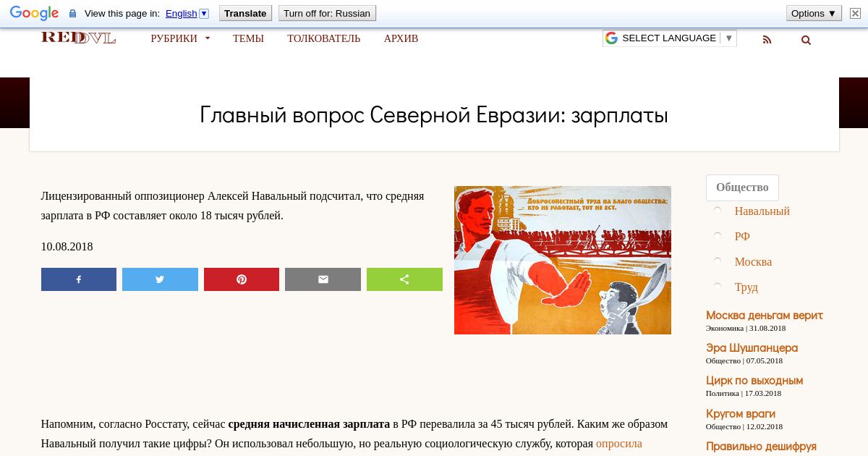This screenshot has width=868, height=456.
Task: Share article on Twitter
Action: tap(160, 279)
